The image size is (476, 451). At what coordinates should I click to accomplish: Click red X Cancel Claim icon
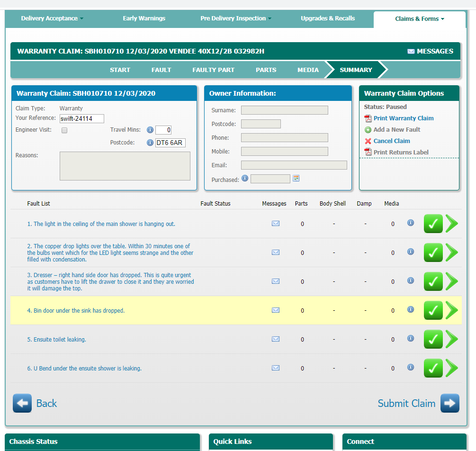coord(368,141)
